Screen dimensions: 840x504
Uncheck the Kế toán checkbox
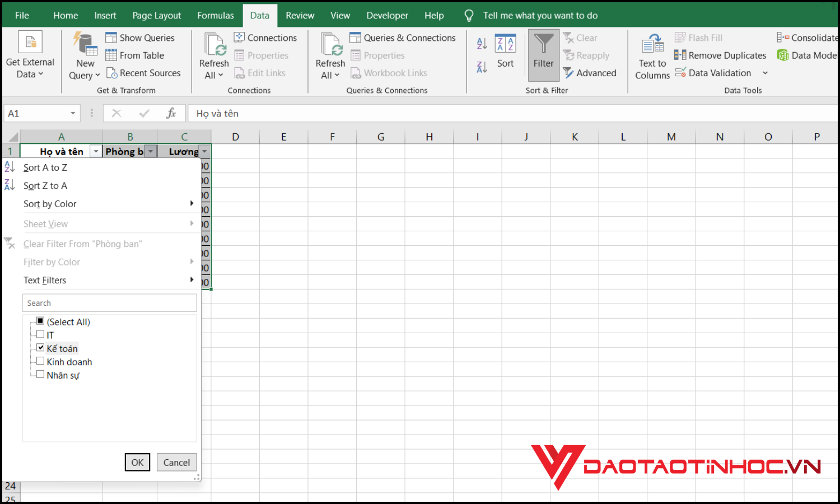coord(40,348)
